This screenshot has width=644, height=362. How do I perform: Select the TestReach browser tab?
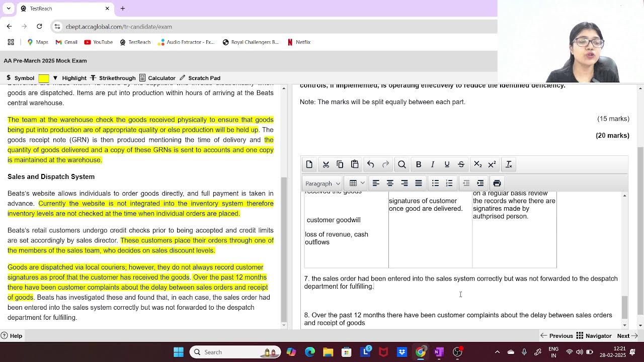[64, 9]
